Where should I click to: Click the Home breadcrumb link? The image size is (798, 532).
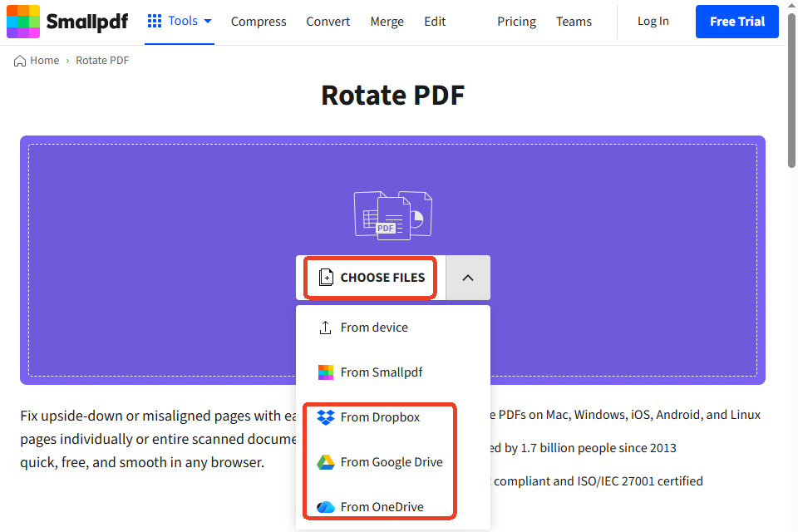click(44, 60)
